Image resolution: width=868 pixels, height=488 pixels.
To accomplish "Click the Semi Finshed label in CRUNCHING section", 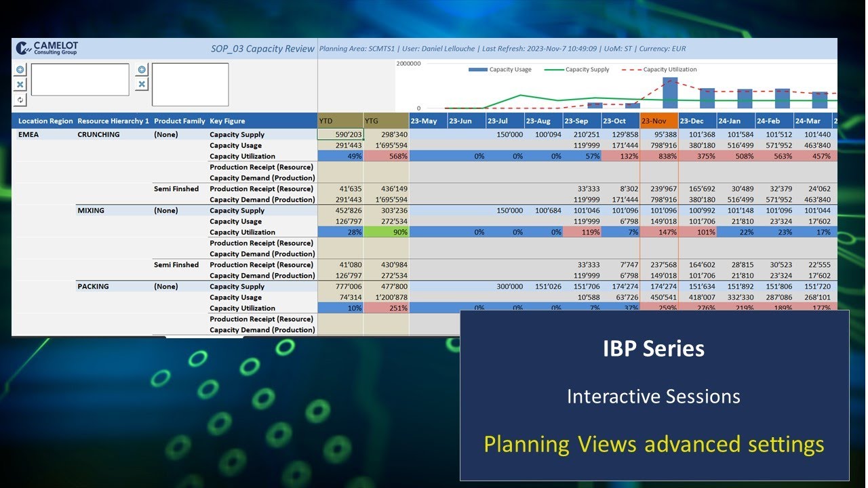I will [176, 189].
